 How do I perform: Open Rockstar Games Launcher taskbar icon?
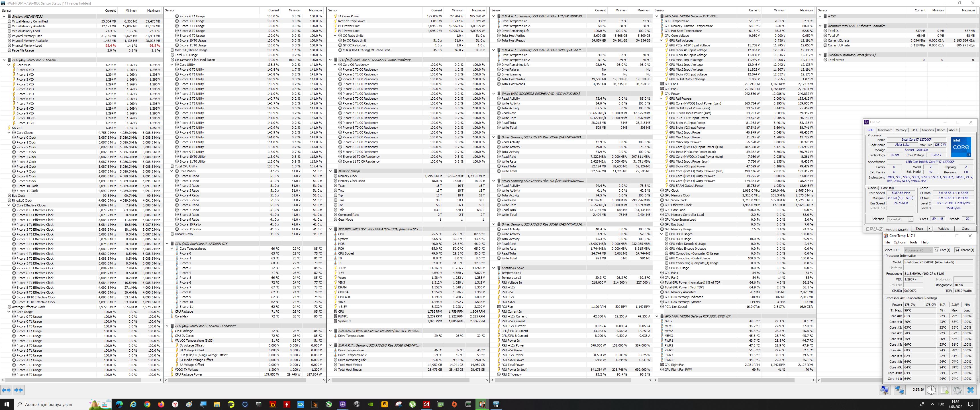pyautogui.click(x=385, y=404)
